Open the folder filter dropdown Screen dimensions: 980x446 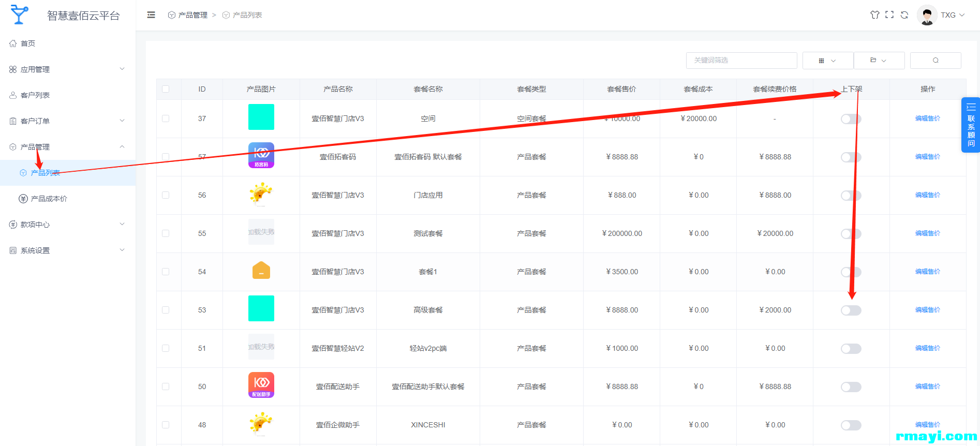coord(879,61)
